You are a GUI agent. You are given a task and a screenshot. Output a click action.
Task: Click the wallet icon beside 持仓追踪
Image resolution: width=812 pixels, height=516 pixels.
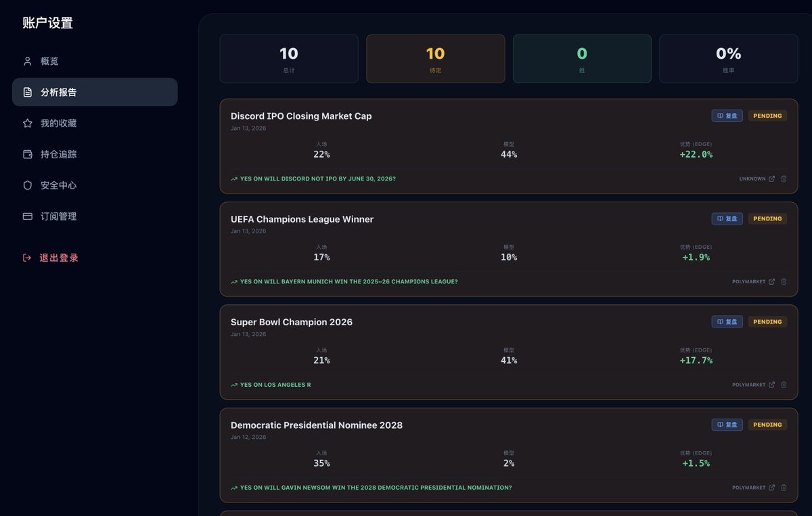pyautogui.click(x=28, y=154)
